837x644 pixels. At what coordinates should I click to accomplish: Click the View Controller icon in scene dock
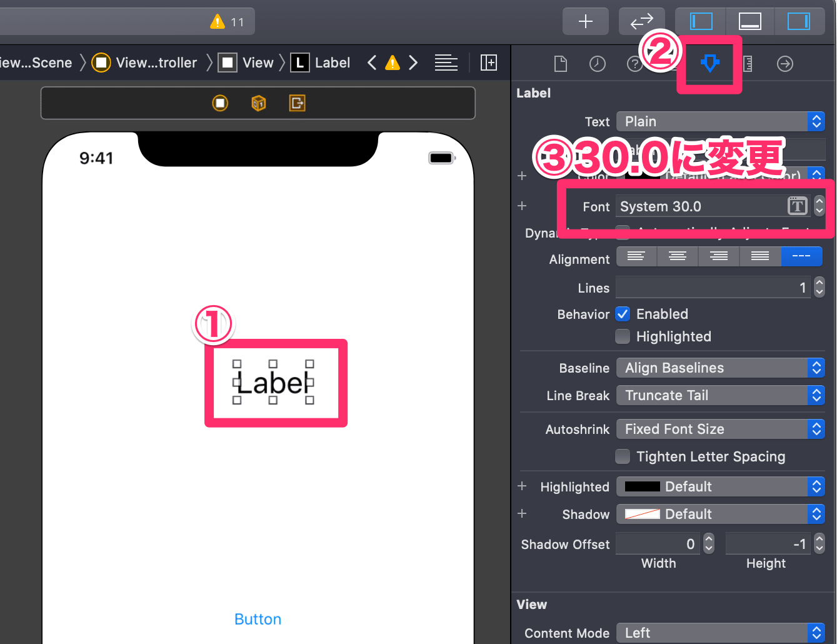[220, 103]
